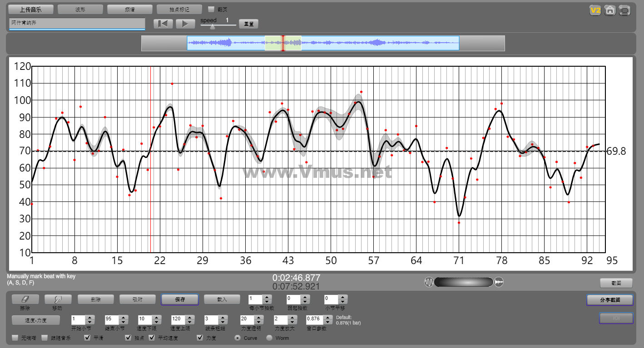
Task: Increase 结束小节 value with up arrow
Action: pyautogui.click(x=123, y=317)
